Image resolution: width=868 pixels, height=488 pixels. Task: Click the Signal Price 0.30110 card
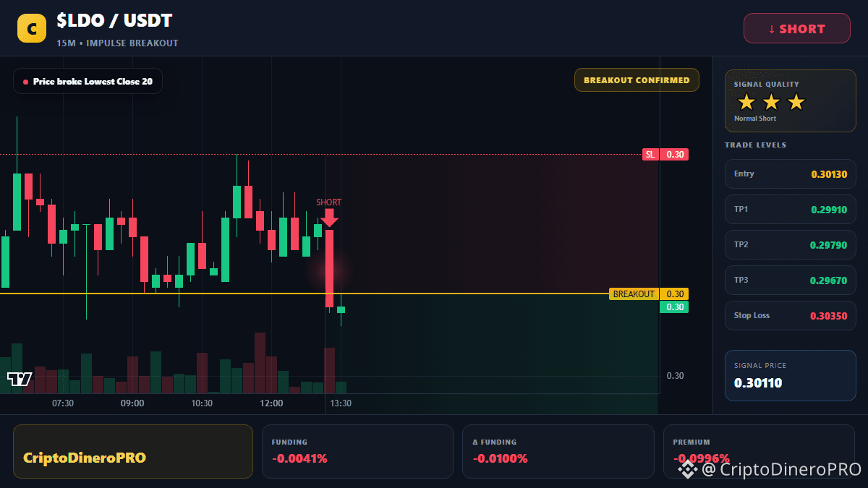(790, 375)
